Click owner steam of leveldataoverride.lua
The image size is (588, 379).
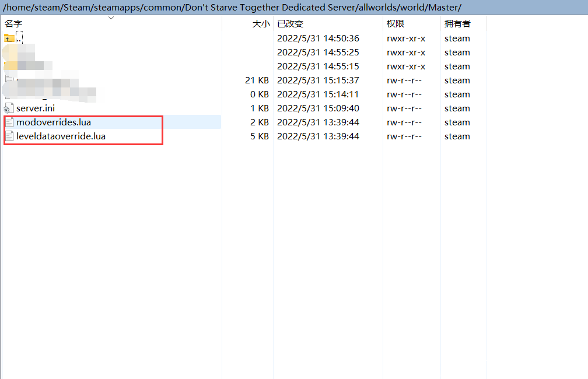point(457,136)
